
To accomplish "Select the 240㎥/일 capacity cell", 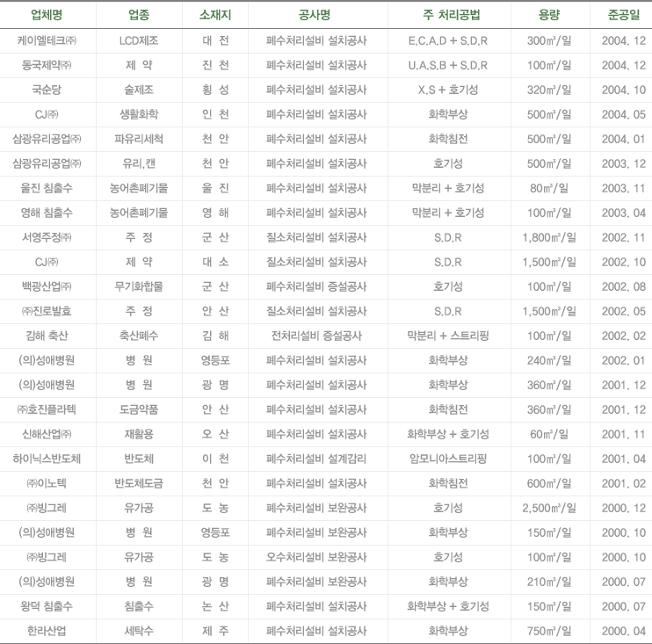I will (549, 359).
